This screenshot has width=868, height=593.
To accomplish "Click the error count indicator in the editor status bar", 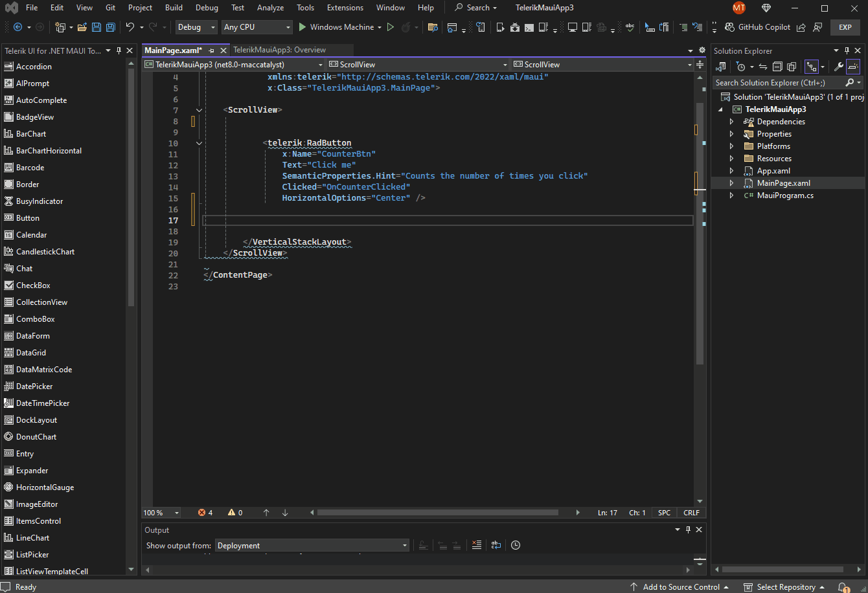I will click(x=205, y=513).
